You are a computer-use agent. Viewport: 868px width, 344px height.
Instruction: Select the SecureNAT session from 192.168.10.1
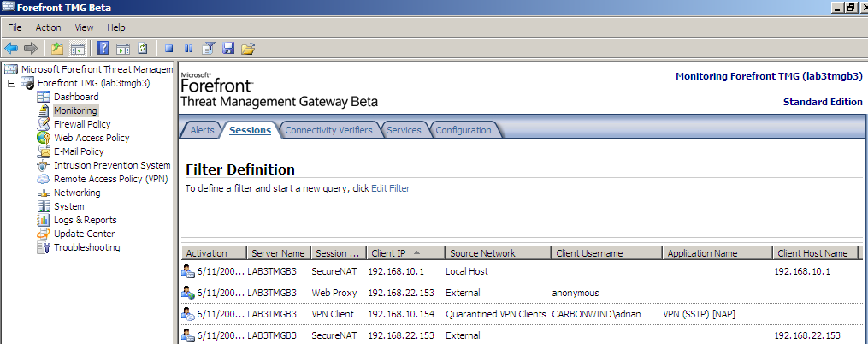coord(520,271)
